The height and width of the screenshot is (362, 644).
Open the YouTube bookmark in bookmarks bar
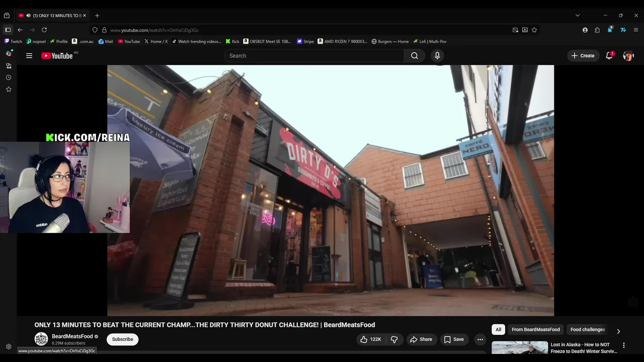[x=129, y=42]
